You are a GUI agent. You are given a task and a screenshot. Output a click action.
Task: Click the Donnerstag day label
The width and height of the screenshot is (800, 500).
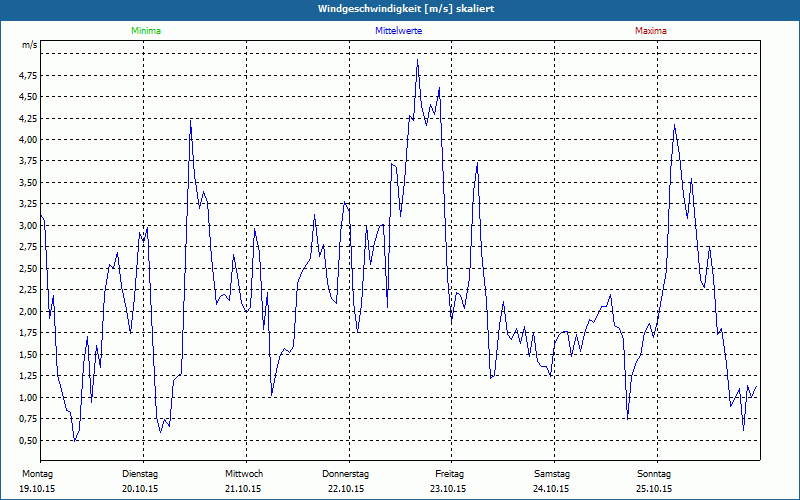tap(345, 474)
